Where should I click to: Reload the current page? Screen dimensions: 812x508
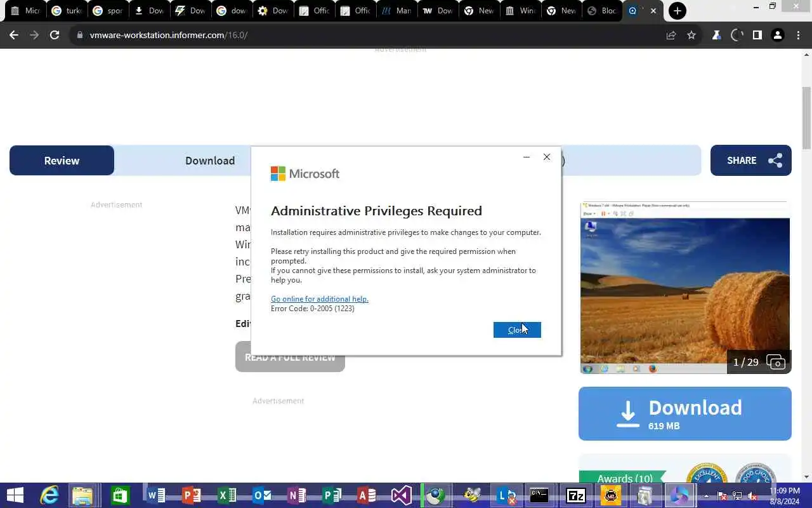tap(55, 35)
